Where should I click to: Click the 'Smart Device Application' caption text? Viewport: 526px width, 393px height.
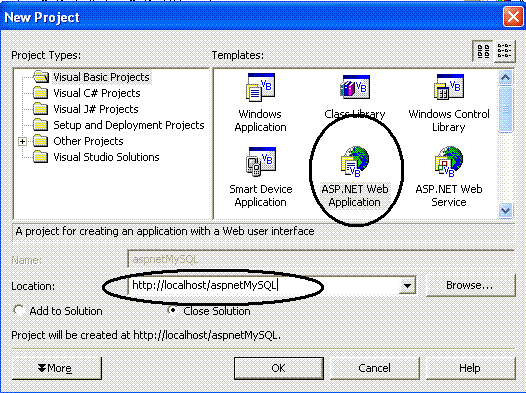click(261, 196)
